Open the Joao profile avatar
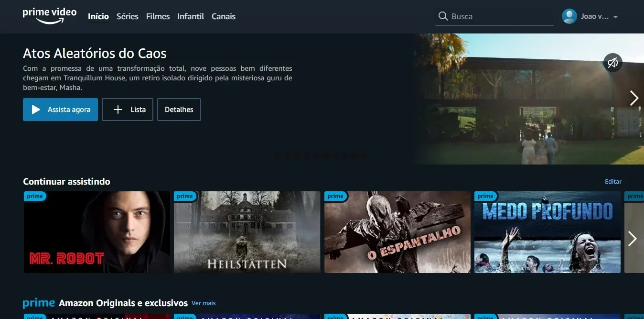The height and width of the screenshot is (319, 644). [x=569, y=16]
